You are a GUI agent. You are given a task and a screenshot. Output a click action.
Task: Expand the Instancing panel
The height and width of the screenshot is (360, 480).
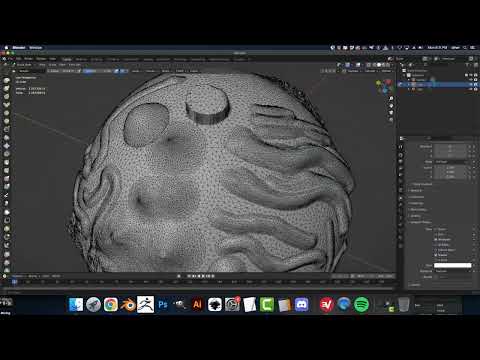click(x=416, y=203)
